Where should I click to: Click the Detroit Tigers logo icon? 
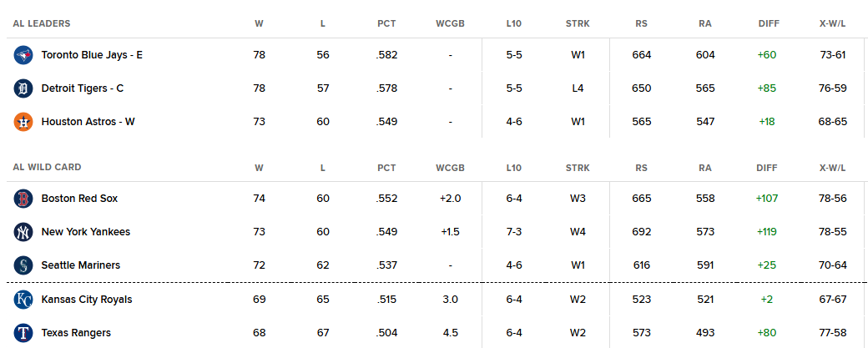(23, 88)
